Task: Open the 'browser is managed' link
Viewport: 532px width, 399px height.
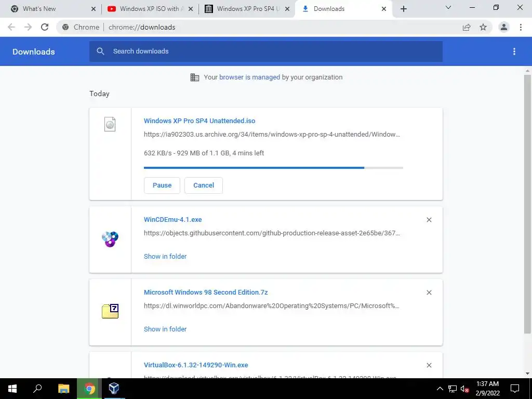Action: (x=249, y=77)
